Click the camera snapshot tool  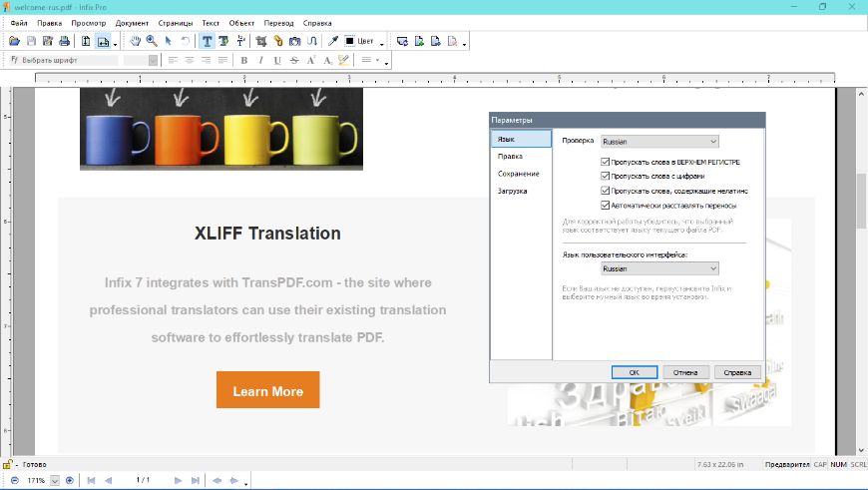point(294,41)
